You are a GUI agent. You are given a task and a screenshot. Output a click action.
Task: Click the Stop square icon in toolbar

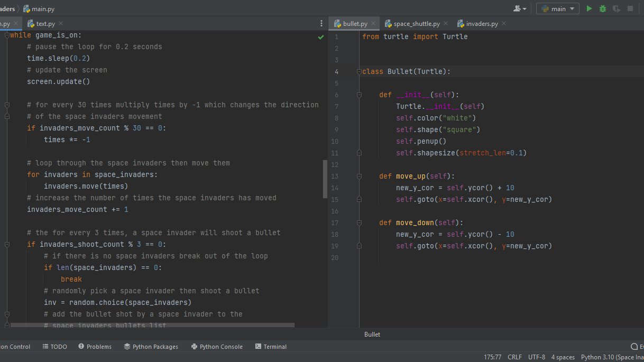click(x=630, y=8)
